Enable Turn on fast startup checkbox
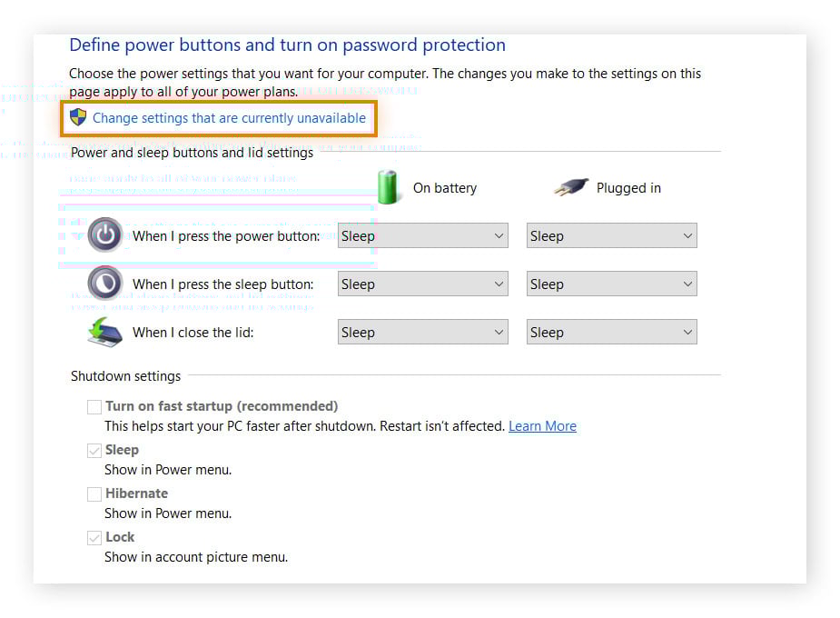Screen dimensions: 840x618 [x=94, y=406]
